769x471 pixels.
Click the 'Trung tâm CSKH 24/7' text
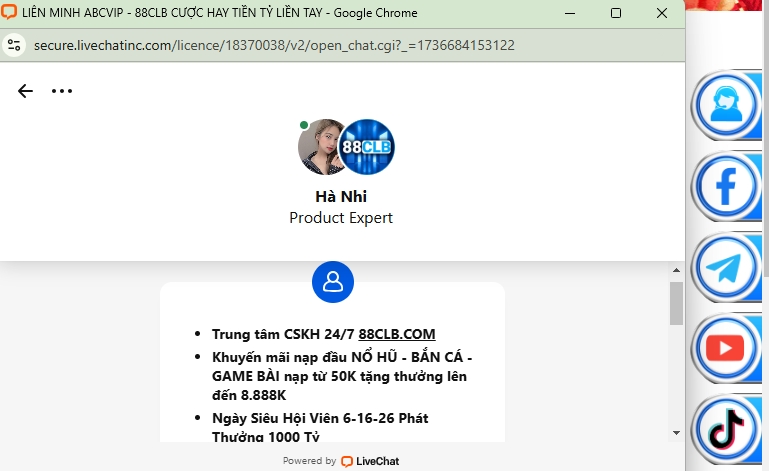point(282,334)
